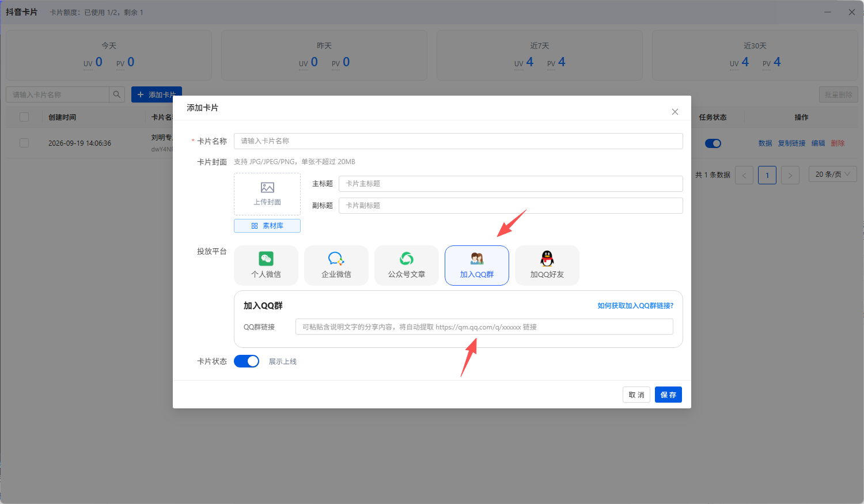Select the 个人微信 platform option
Image resolution: width=864 pixels, height=504 pixels.
pyautogui.click(x=266, y=266)
